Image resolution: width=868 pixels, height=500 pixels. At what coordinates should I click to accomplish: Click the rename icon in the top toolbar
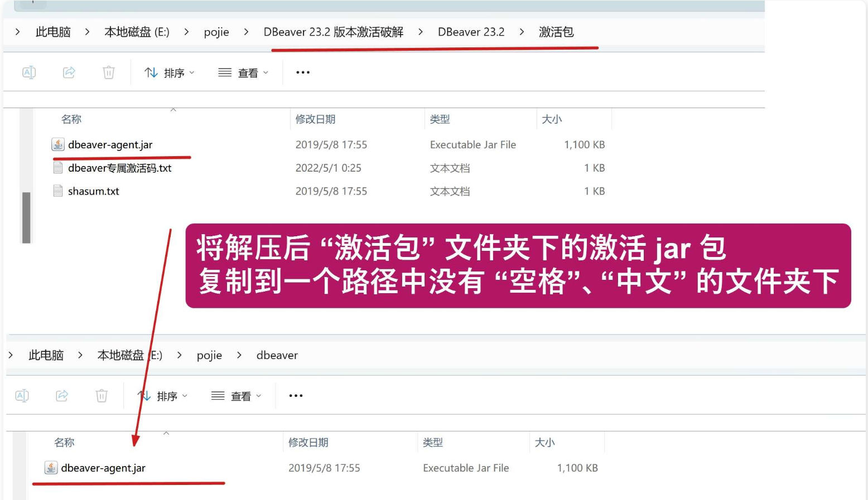coord(28,72)
